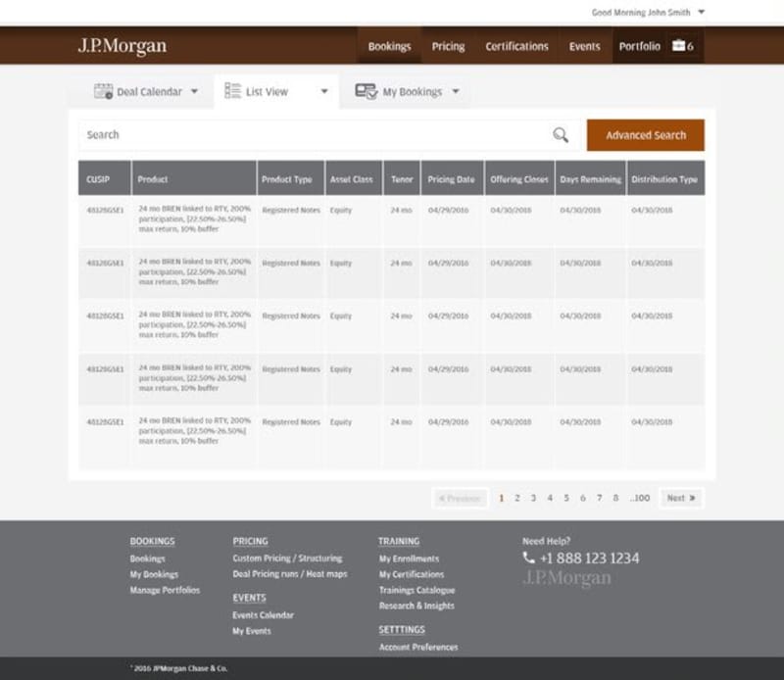784x680 pixels.
Task: Click the J.P.Morgan header logo
Action: (x=122, y=46)
